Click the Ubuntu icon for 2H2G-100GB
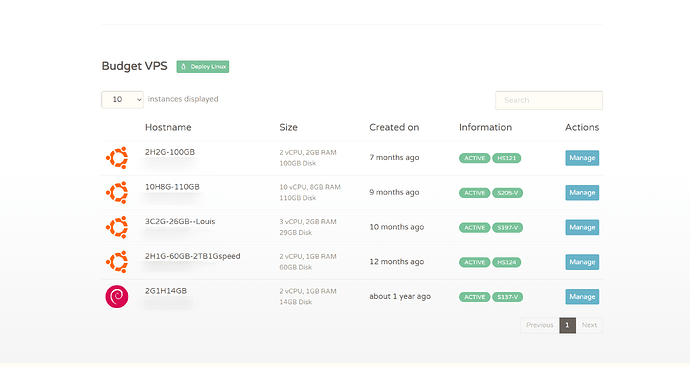This screenshot has width=690, height=367. 117,158
